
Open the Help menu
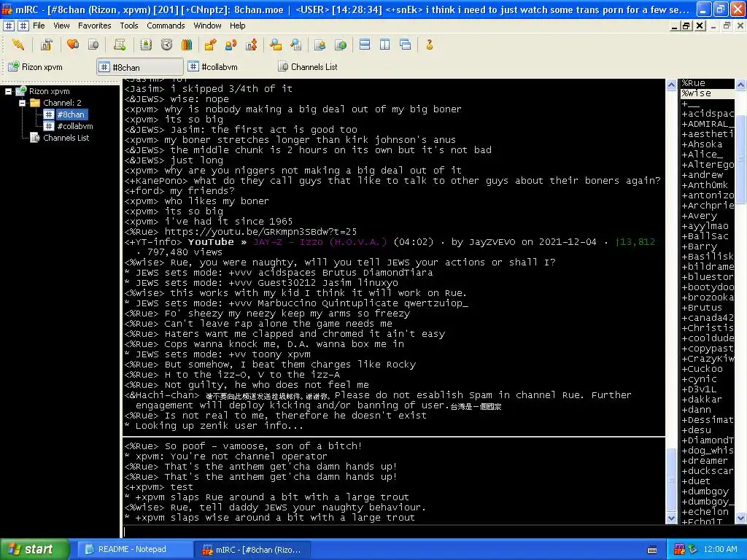237,26
